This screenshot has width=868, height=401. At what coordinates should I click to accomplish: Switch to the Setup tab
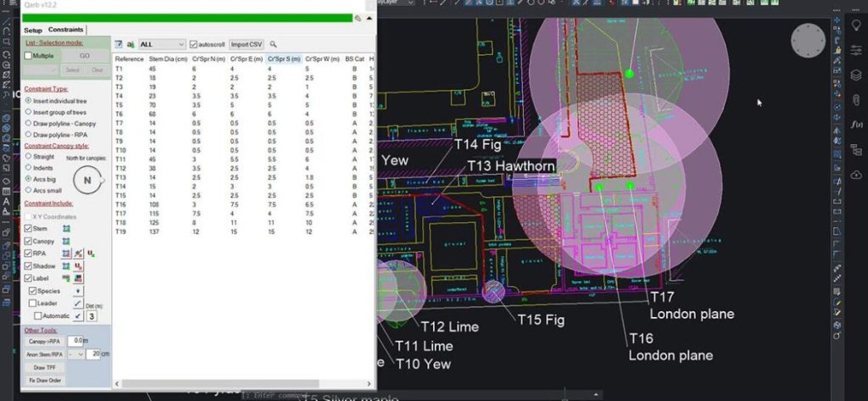[33, 31]
